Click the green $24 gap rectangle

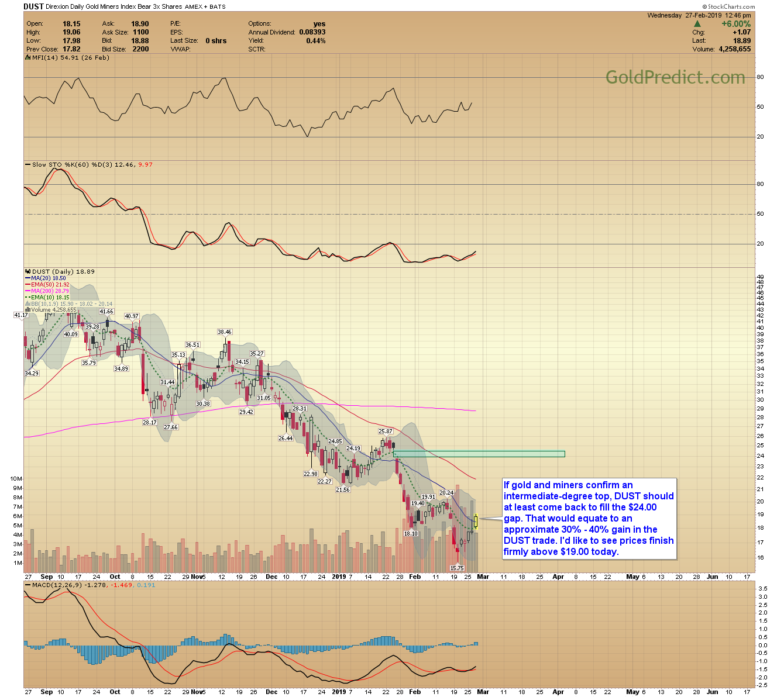pos(480,454)
